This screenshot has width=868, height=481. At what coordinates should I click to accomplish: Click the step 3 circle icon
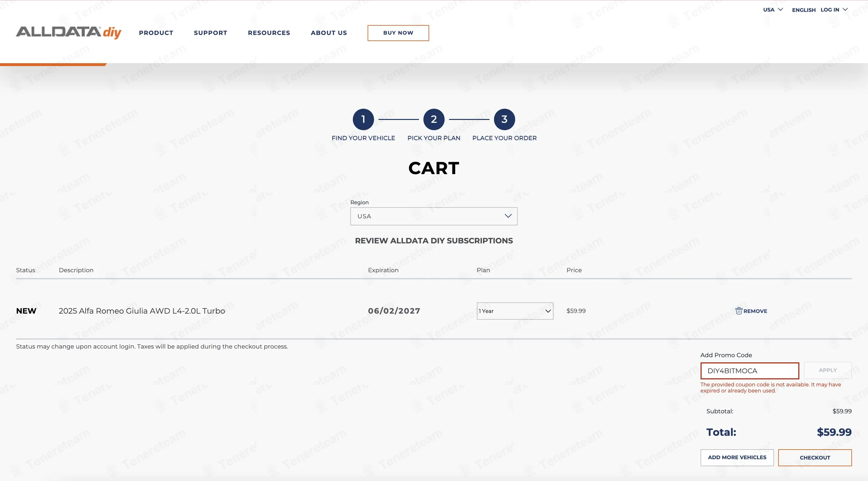pos(505,119)
